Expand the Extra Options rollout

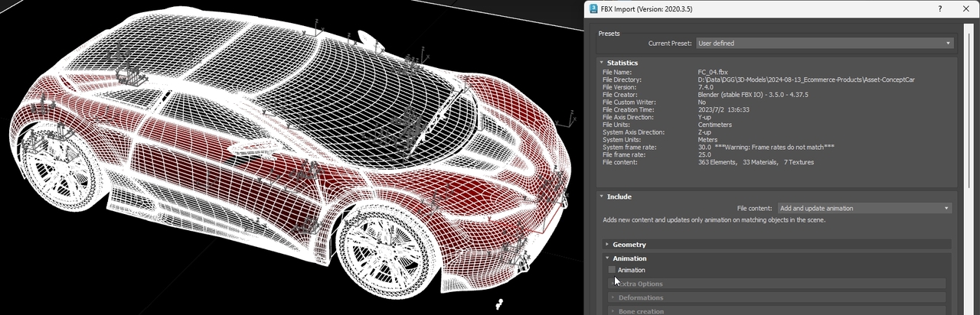tap(777, 284)
